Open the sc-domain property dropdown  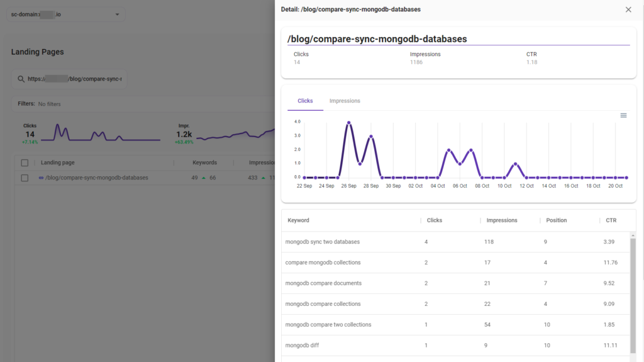[x=65, y=14]
